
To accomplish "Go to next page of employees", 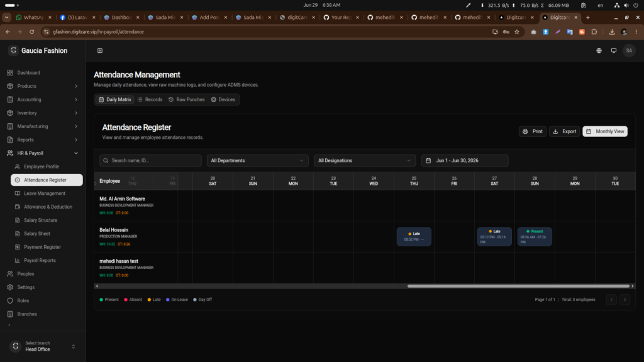I will pyautogui.click(x=625, y=300).
